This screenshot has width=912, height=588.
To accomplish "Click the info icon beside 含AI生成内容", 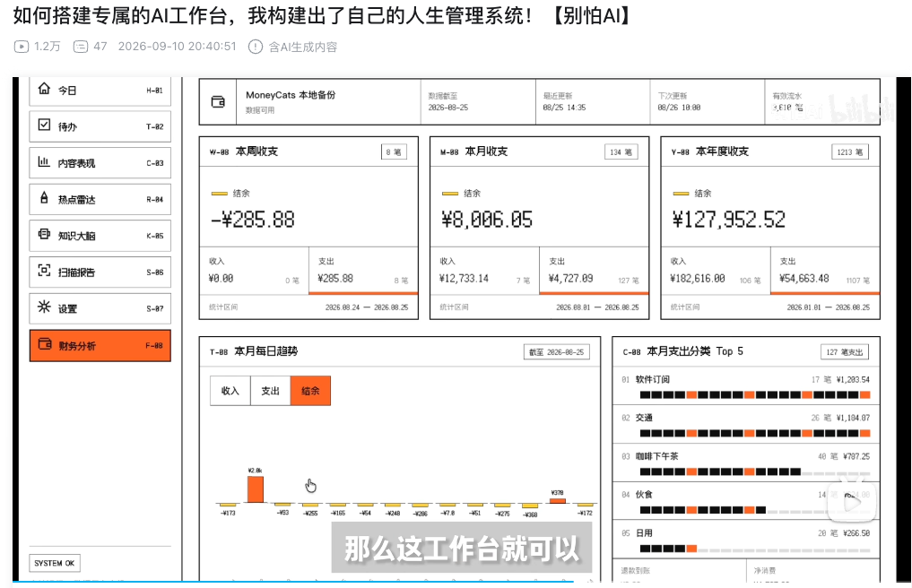I will (x=256, y=47).
